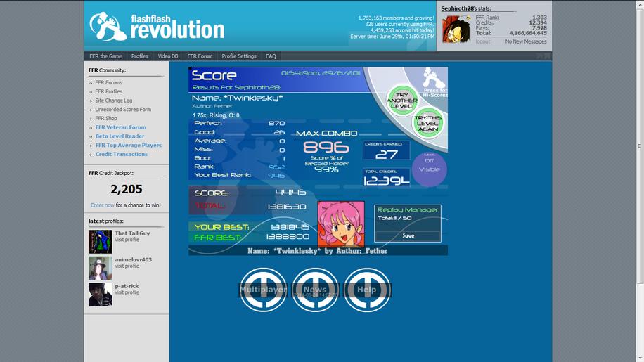
Task: Open the Video DB menu item
Action: 168,56
